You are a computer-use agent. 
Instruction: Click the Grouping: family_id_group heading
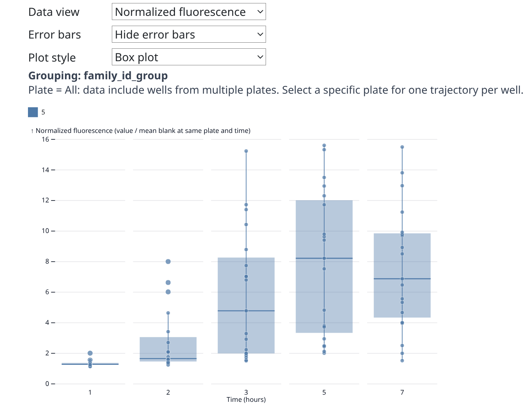[98, 76]
